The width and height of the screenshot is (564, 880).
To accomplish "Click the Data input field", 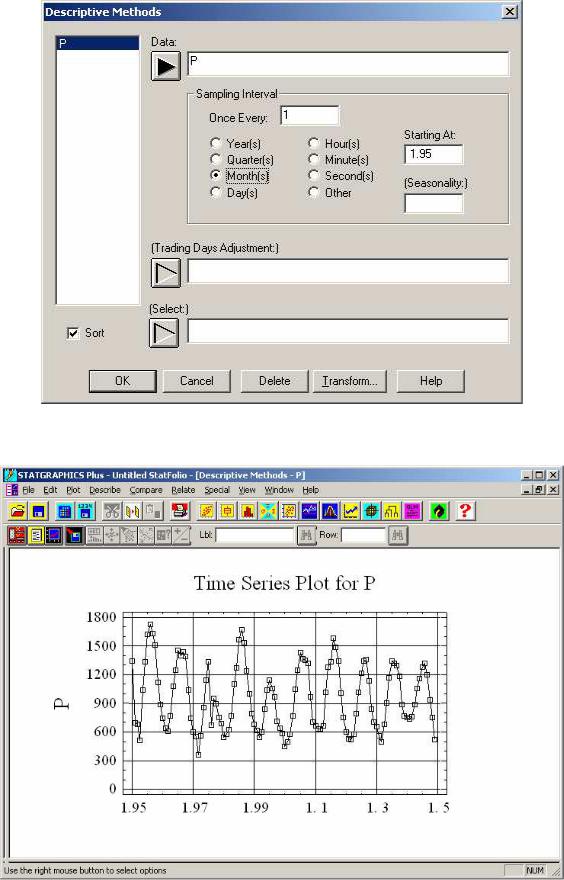I will (348, 64).
